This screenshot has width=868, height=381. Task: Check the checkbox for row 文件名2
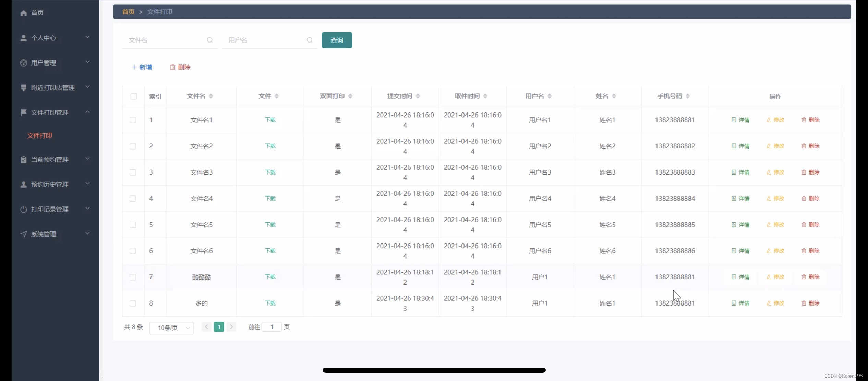tap(133, 146)
